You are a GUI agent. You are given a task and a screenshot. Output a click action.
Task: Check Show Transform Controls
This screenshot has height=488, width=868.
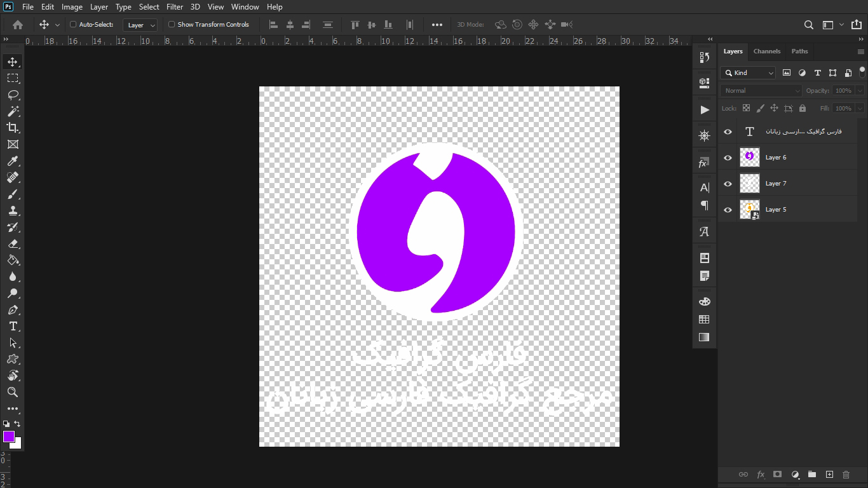(172, 25)
